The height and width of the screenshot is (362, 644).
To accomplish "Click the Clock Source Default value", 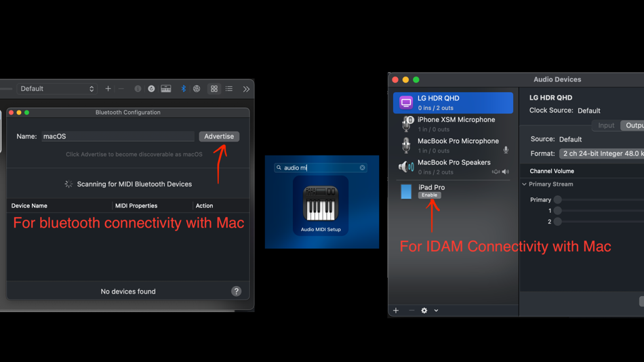I will [x=589, y=110].
